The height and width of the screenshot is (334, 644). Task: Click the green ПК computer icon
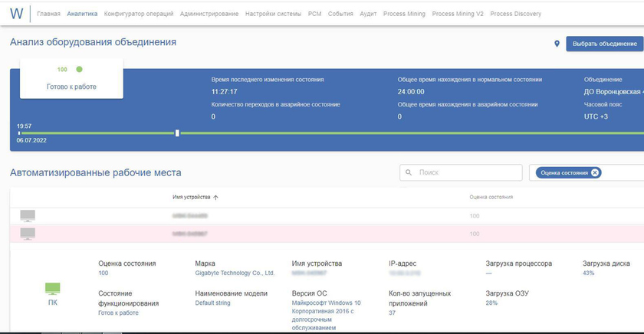[52, 289]
